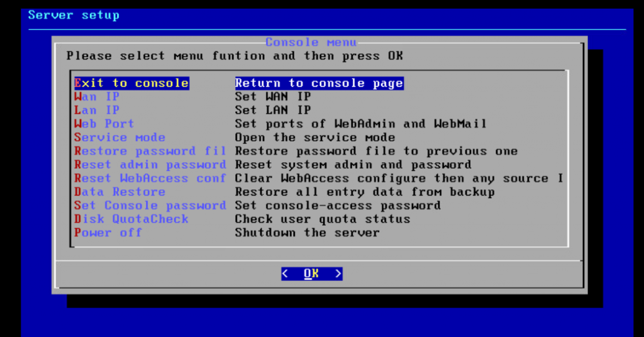
Task: Choose the Wan IP menu option
Action: 97,96
